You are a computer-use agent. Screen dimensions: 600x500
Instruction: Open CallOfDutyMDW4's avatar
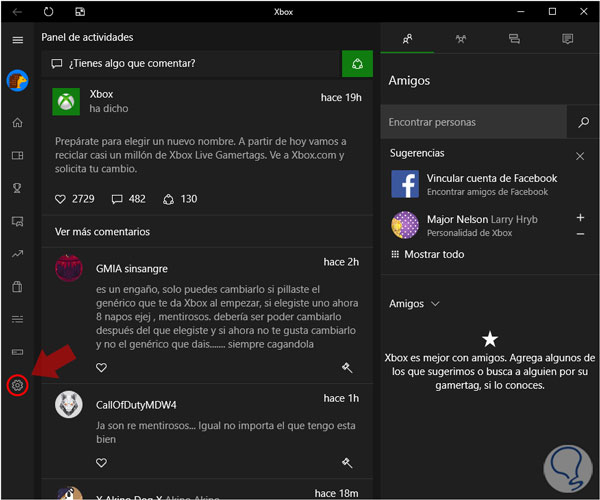[68, 404]
